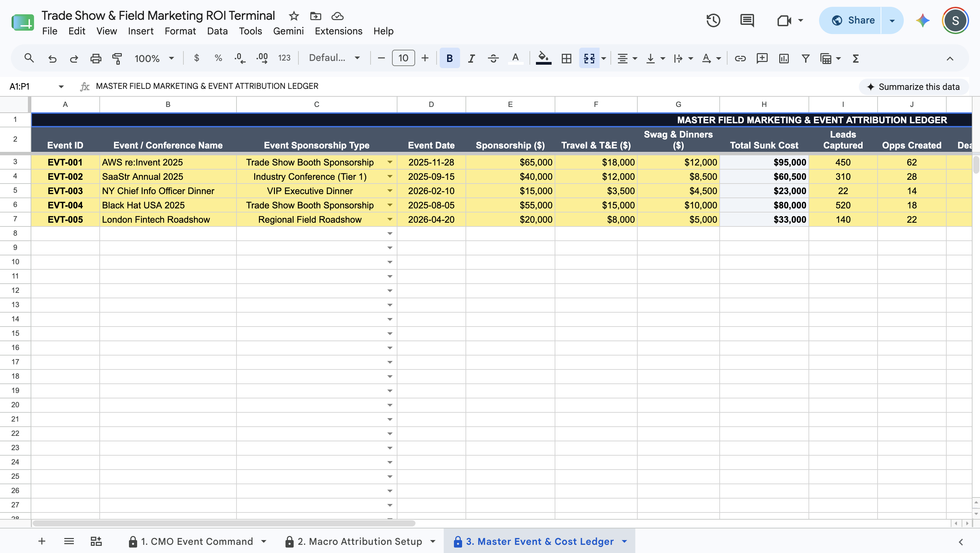This screenshot has height=553, width=980.
Task: Open horizontal align dropdown
Action: pyautogui.click(x=626, y=58)
